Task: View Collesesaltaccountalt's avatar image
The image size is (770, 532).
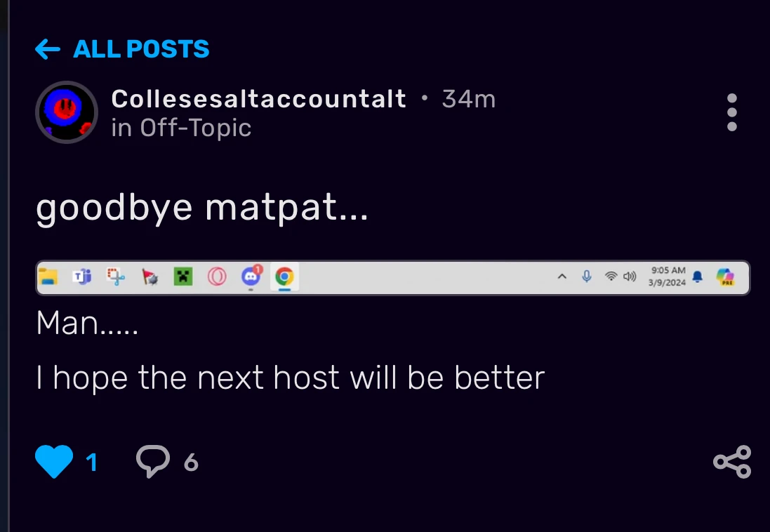Action: [67, 112]
